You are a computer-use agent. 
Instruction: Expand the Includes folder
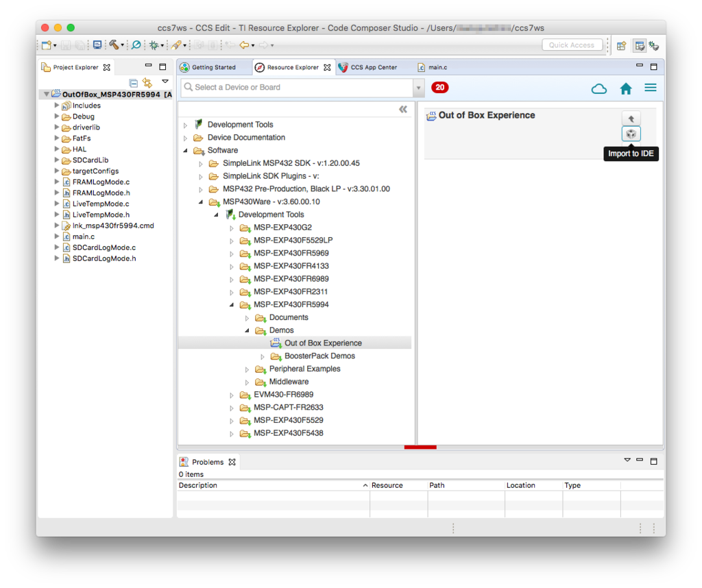(57, 105)
